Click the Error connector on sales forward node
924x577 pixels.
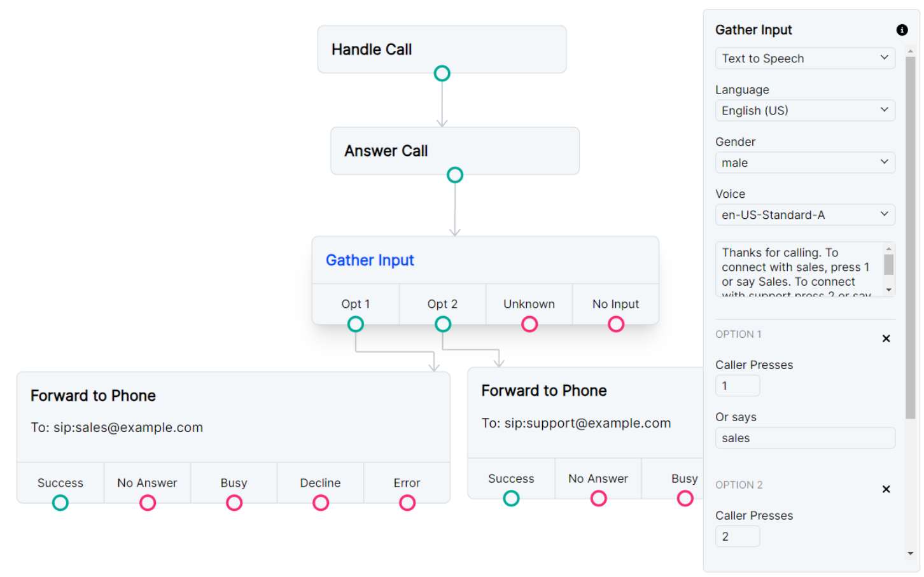407,503
